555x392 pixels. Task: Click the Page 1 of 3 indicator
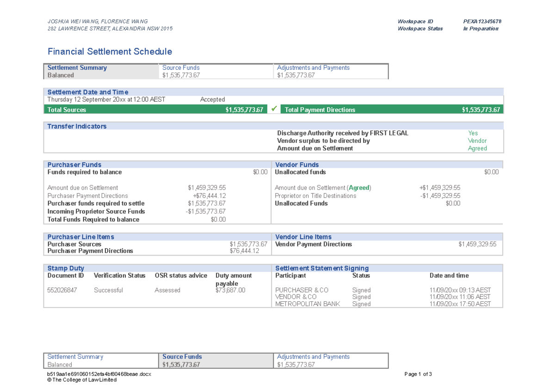click(x=418, y=374)
